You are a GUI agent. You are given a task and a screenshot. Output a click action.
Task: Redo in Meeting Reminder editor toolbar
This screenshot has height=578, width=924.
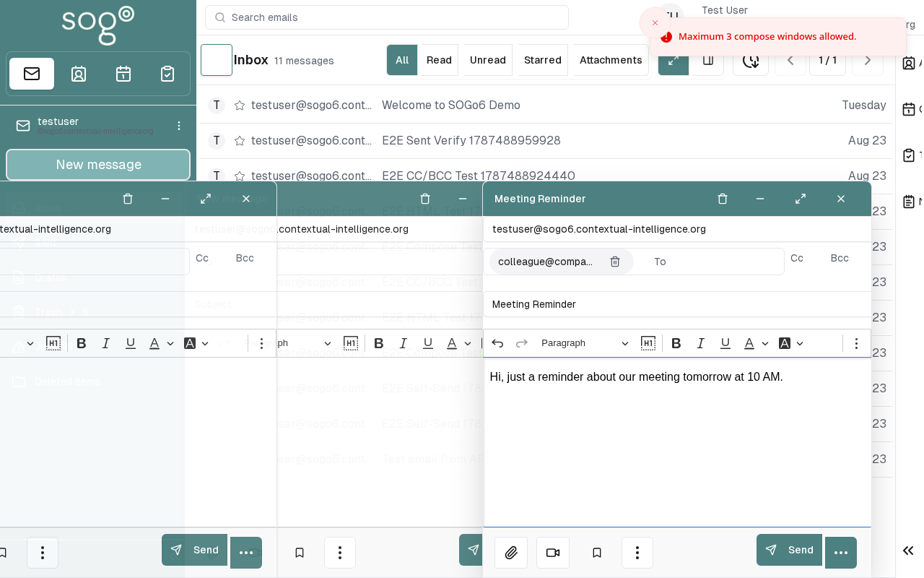tap(522, 343)
